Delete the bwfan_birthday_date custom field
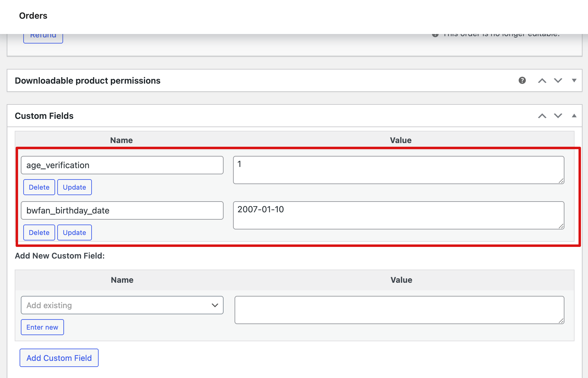 click(x=39, y=232)
